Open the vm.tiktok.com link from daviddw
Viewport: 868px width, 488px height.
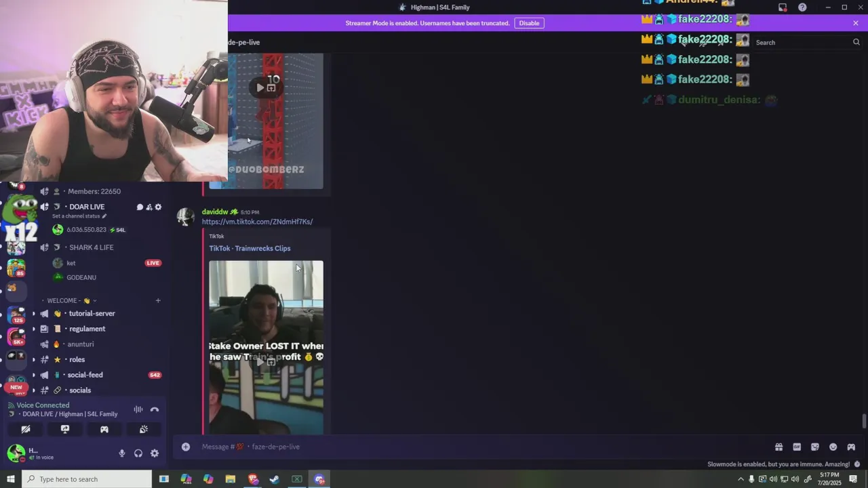(x=257, y=222)
